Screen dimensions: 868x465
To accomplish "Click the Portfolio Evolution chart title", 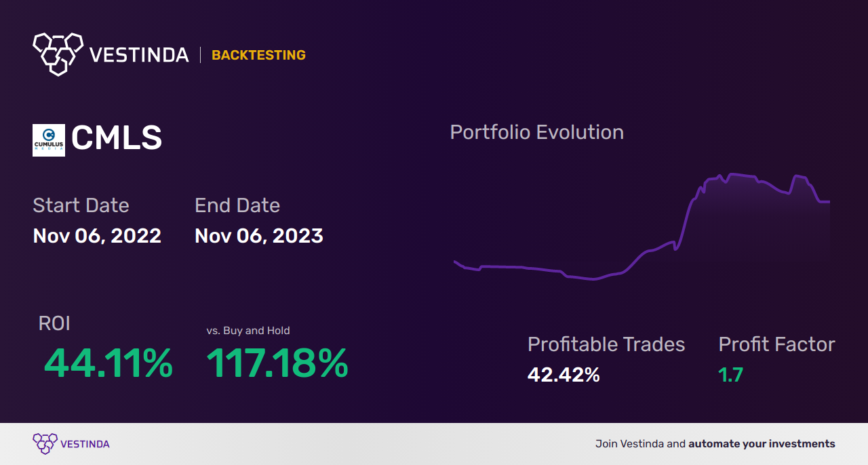I will click(x=537, y=132).
